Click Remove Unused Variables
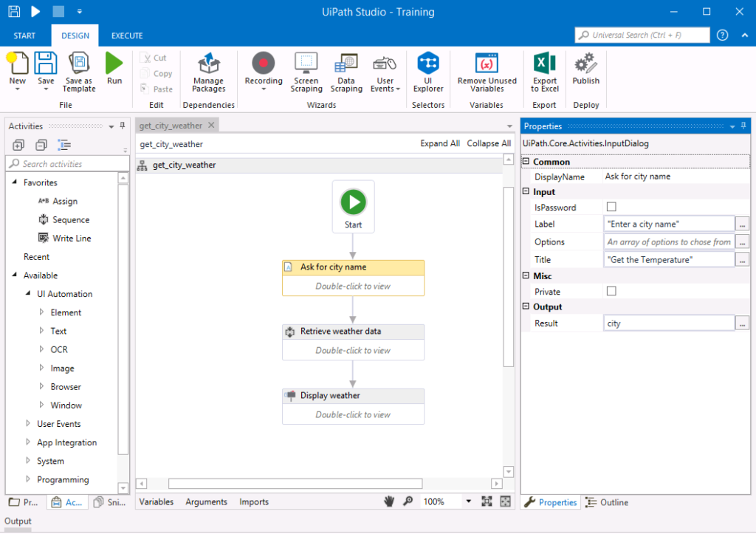 [486, 70]
